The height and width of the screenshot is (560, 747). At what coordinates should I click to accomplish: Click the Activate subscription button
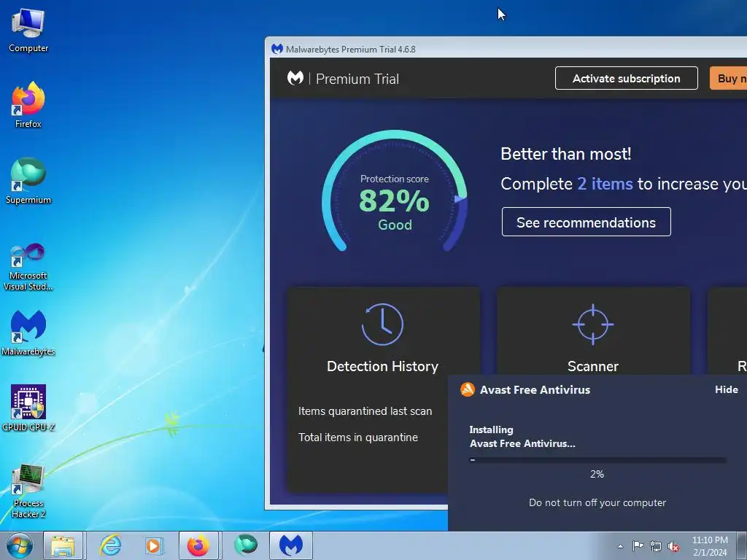[x=627, y=78]
